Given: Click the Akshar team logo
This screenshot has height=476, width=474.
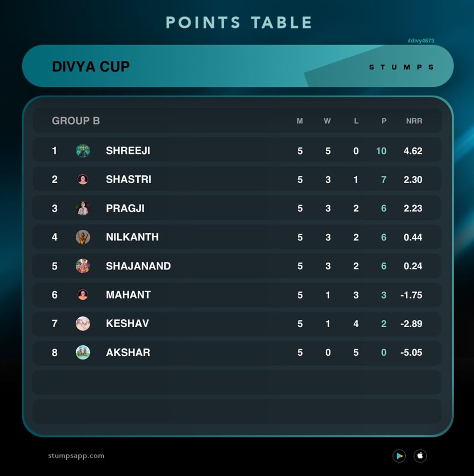Looking at the screenshot, I should pyautogui.click(x=83, y=353).
